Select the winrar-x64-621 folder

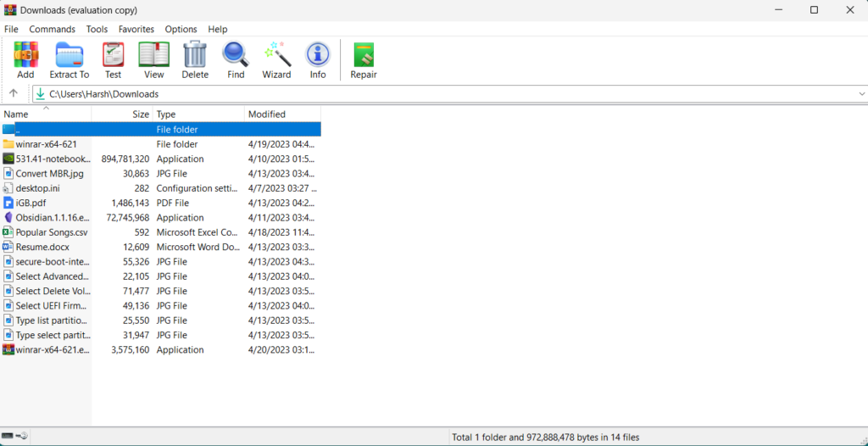[x=47, y=144]
